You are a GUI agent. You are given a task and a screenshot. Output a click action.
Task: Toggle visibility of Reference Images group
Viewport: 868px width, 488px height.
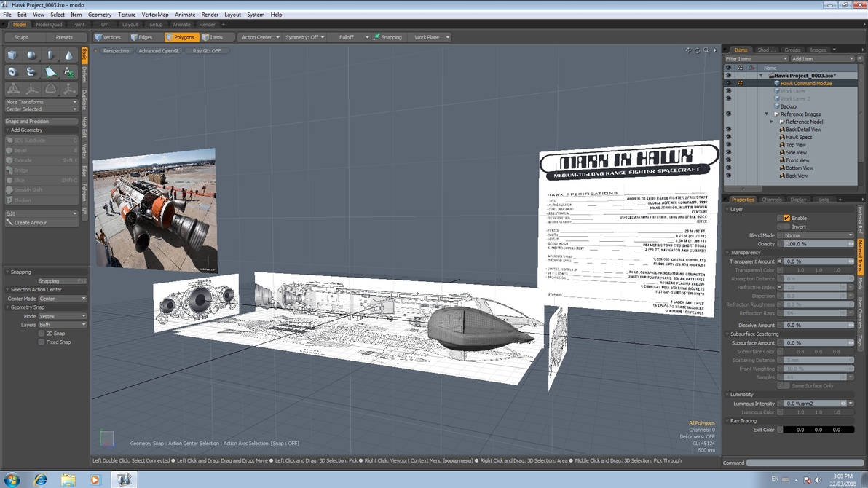728,114
